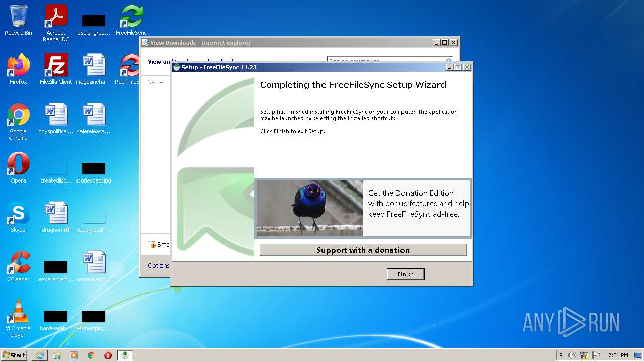Screen dimensions: 644x362
Task: Open VLC media player desktop shortcut
Action: tap(18, 319)
